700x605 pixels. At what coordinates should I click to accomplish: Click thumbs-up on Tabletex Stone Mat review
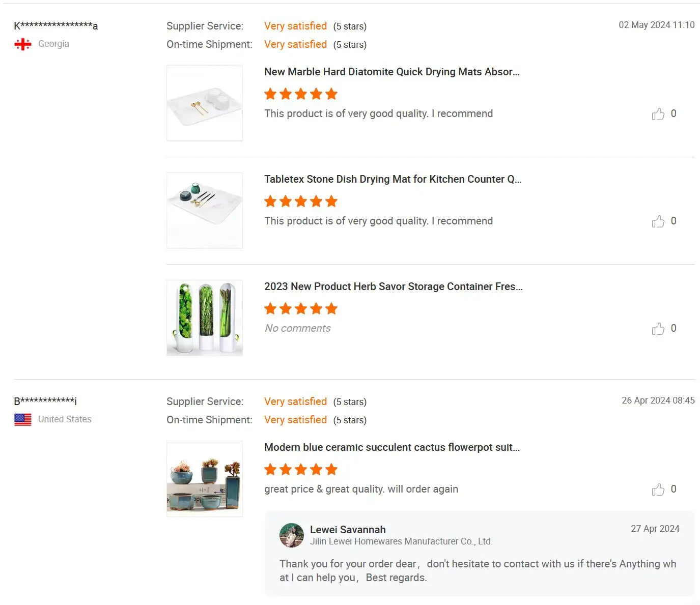coord(658,221)
